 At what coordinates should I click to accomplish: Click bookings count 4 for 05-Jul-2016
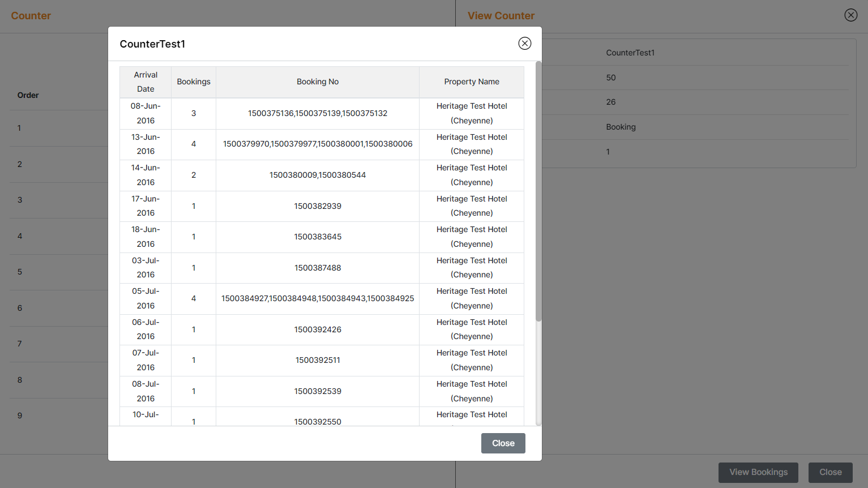click(x=194, y=298)
